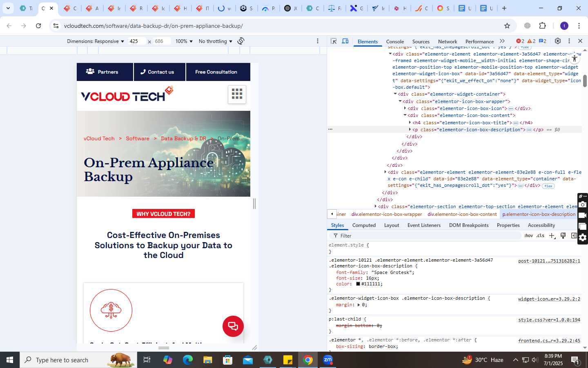
Task: Open Zoom app from the taskbar
Action: coord(328,360)
